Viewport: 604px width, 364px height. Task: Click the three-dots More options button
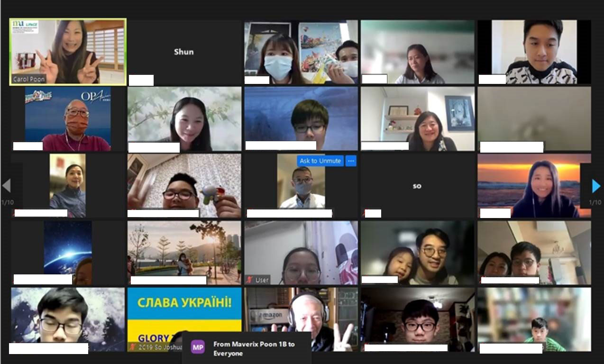[351, 161]
